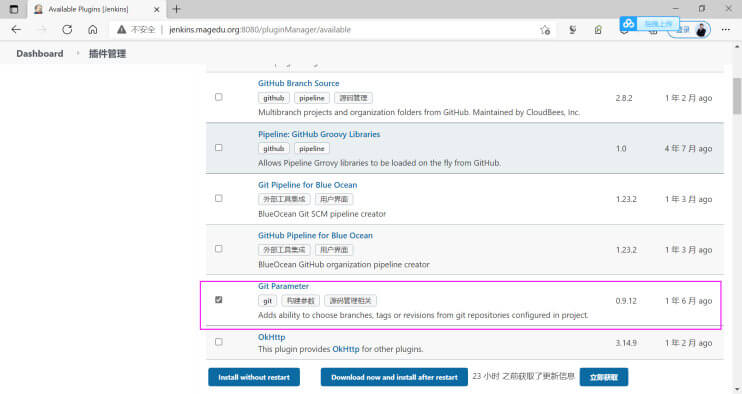
Task: Click the 4 年 7 月 ago release date
Action: (688, 149)
